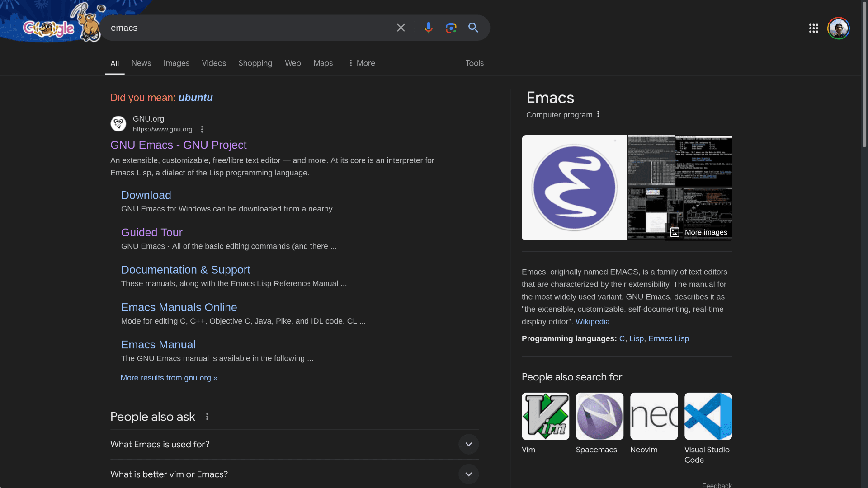Click the Spacemacs label text

point(596,450)
